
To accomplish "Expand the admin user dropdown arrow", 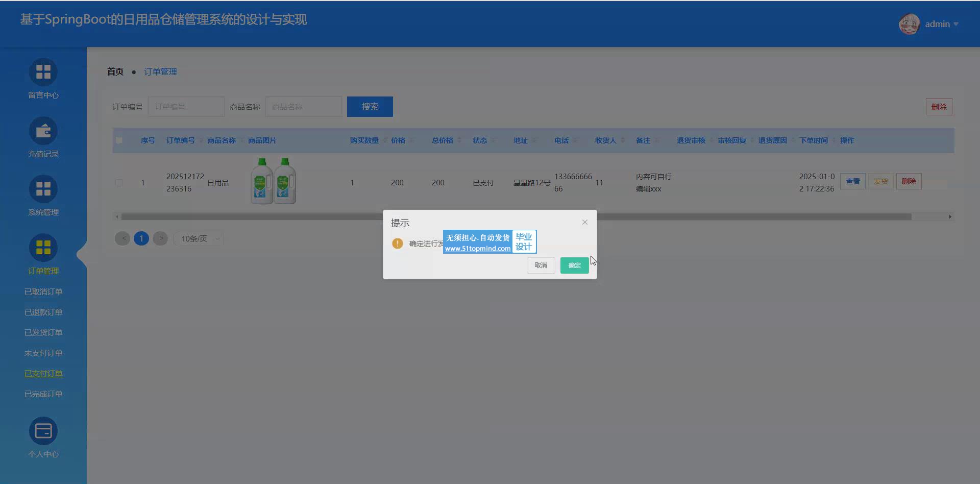I will coord(956,24).
